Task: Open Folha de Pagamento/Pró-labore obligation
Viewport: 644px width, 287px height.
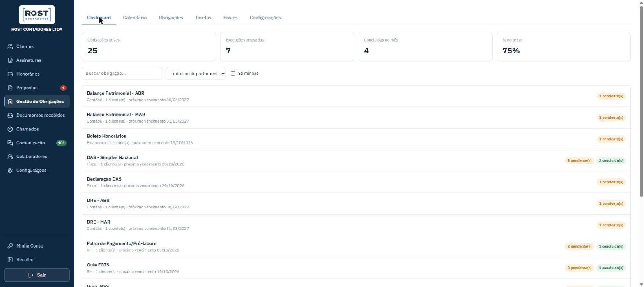Action: 356,247
